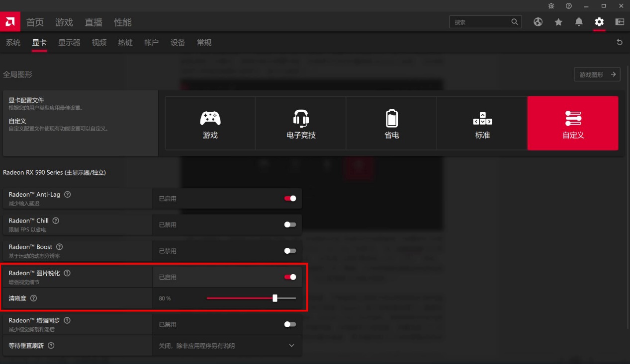This screenshot has width=630, height=364.
Task: Disable Radeon Anti-Lag toggle
Action: tap(290, 199)
